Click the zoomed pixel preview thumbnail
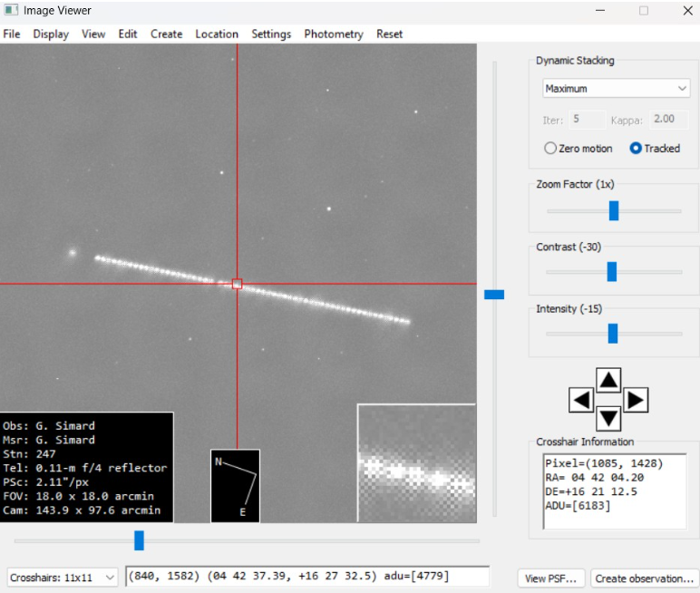Viewport: 700px width, 593px height. (x=416, y=462)
